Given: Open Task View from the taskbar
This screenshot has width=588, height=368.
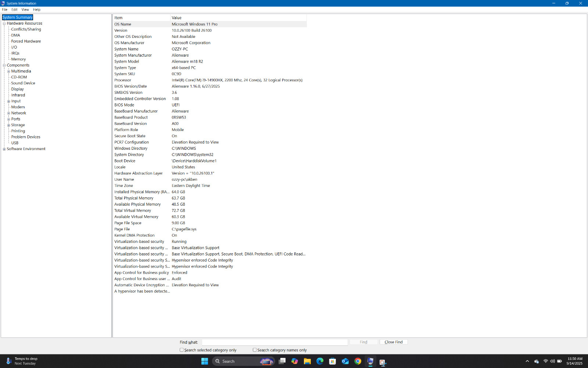Looking at the screenshot, I should click(282, 361).
